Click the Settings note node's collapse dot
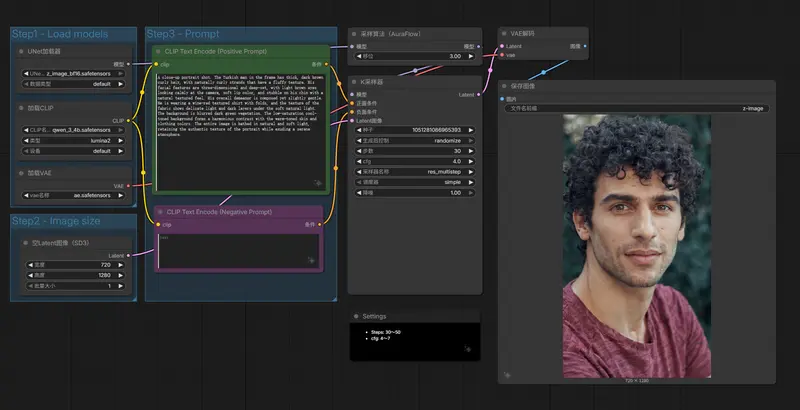 point(355,316)
